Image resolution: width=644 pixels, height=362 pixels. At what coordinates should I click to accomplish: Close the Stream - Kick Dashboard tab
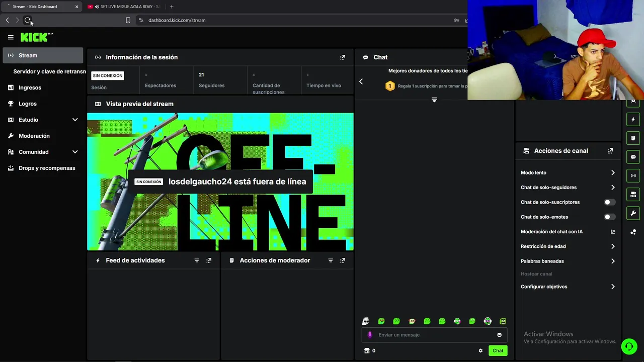(x=77, y=7)
